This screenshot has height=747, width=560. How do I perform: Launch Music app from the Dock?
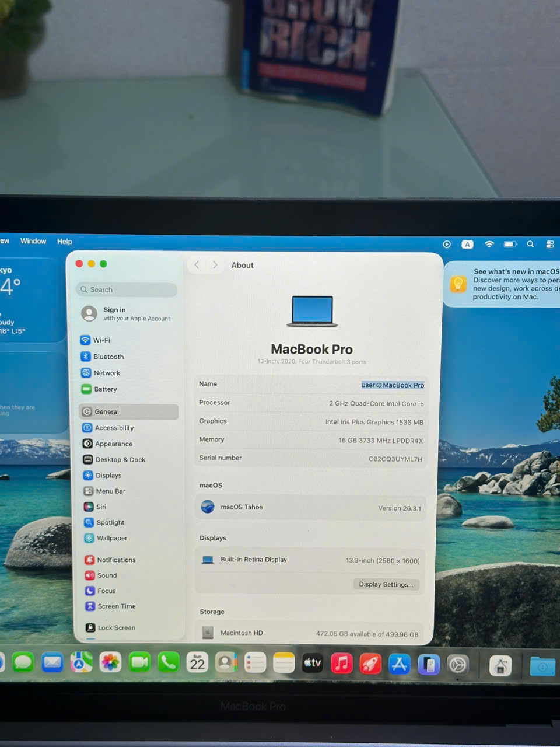coord(341,663)
